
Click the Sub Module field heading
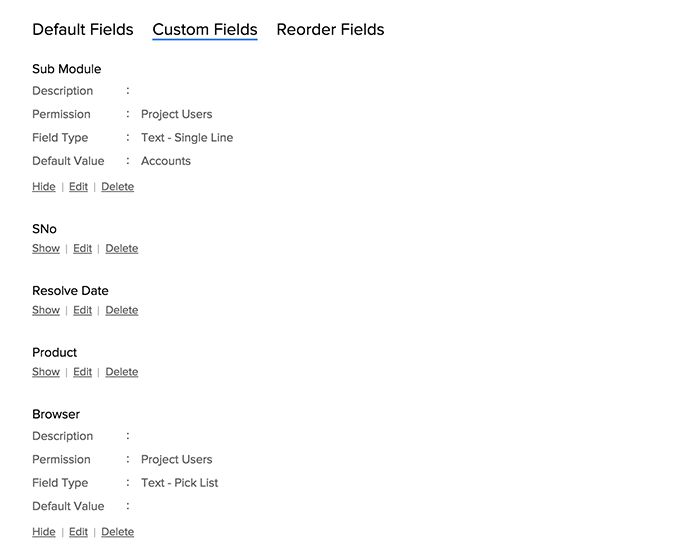66,69
